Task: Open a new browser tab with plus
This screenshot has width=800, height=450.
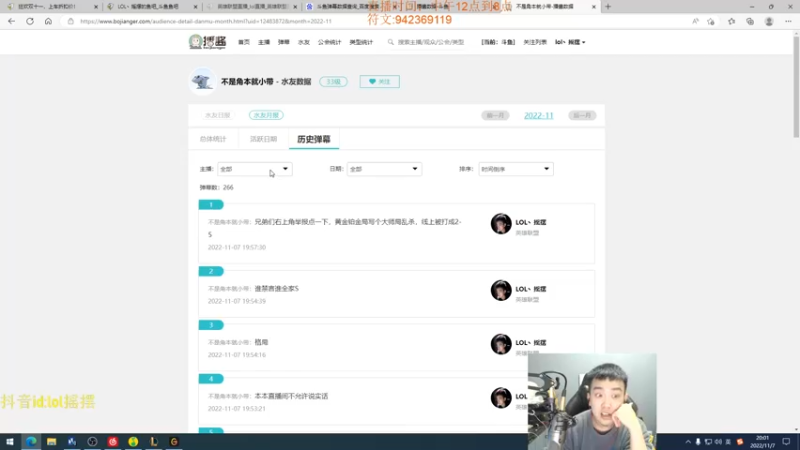Action: [608, 7]
